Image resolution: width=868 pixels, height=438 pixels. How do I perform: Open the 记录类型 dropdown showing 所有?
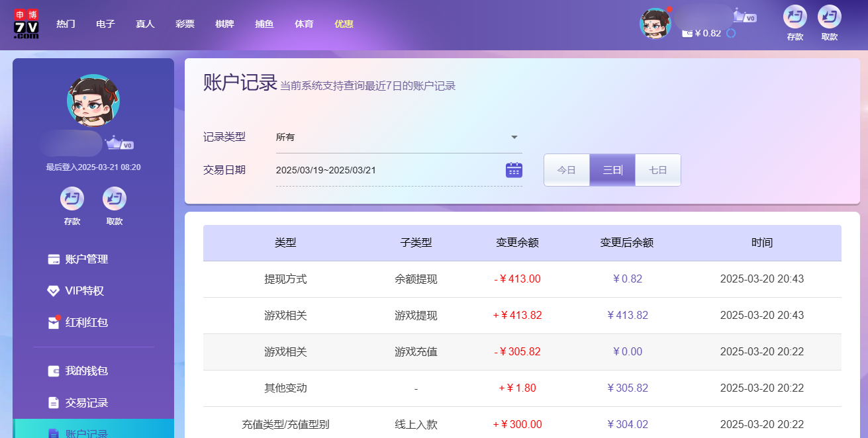coord(397,137)
